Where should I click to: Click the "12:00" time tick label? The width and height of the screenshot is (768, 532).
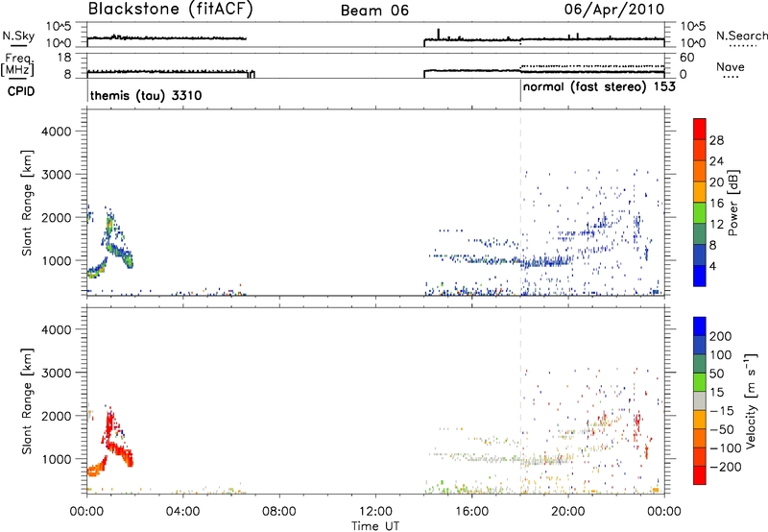click(375, 512)
